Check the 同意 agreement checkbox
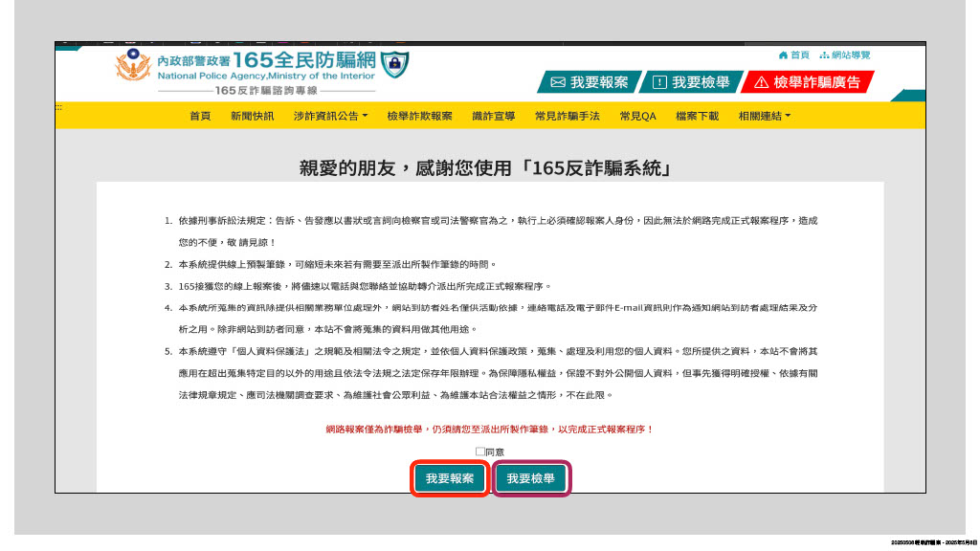Screen dimensions: 980x551 pos(480,452)
